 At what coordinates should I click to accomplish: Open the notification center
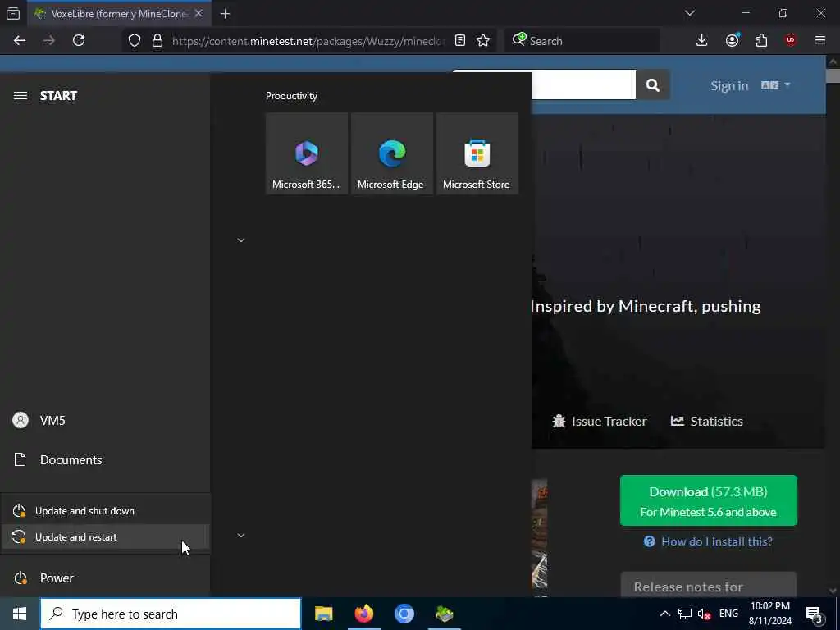click(x=815, y=614)
